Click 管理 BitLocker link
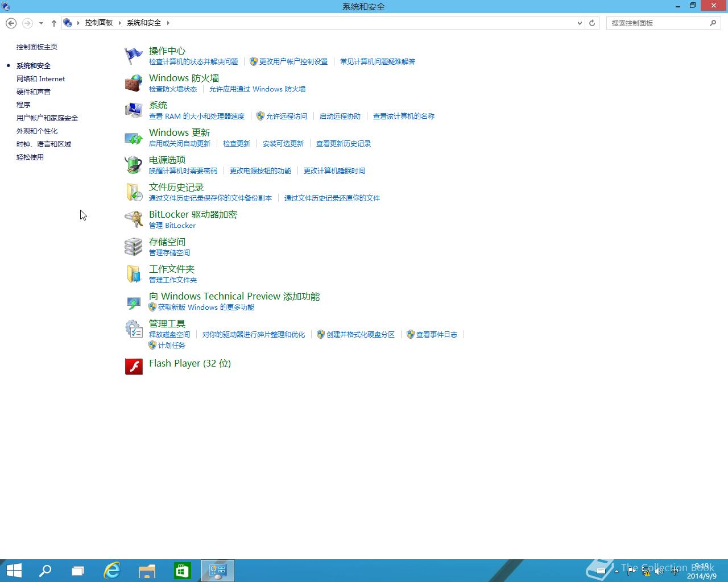The height and width of the screenshot is (582, 728). pos(172,225)
